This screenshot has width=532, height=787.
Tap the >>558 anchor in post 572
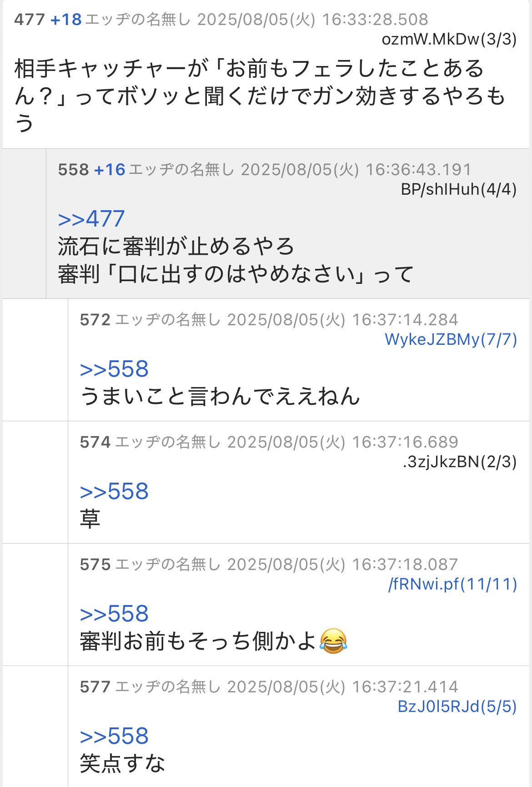point(114,369)
